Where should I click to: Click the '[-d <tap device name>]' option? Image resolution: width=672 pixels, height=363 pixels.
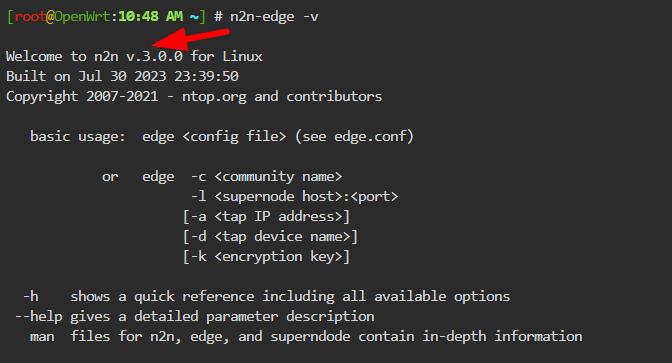[x=270, y=237]
